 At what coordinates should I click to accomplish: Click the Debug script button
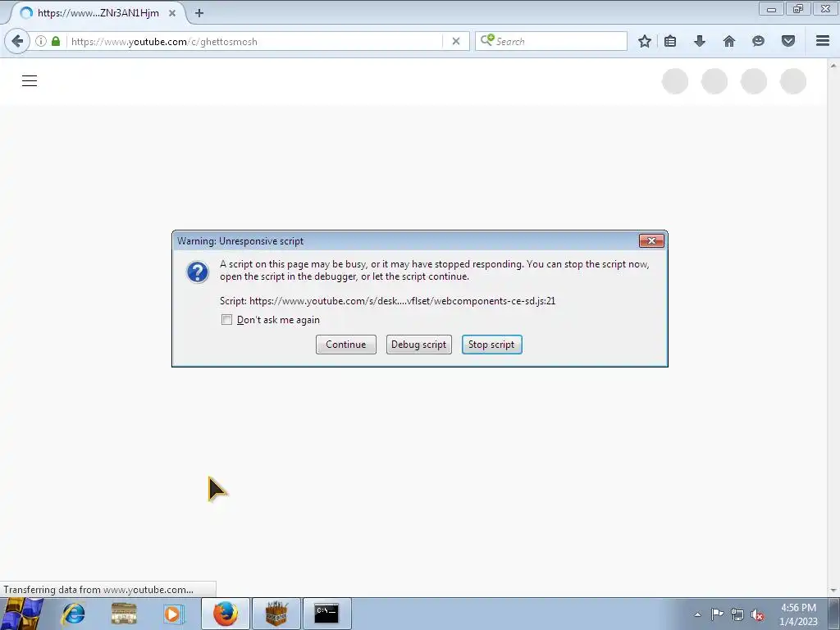coord(419,345)
